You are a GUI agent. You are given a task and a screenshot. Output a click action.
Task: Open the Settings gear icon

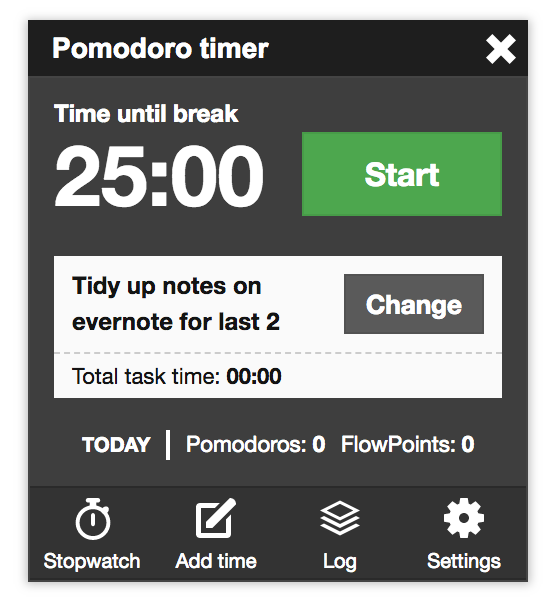464,518
